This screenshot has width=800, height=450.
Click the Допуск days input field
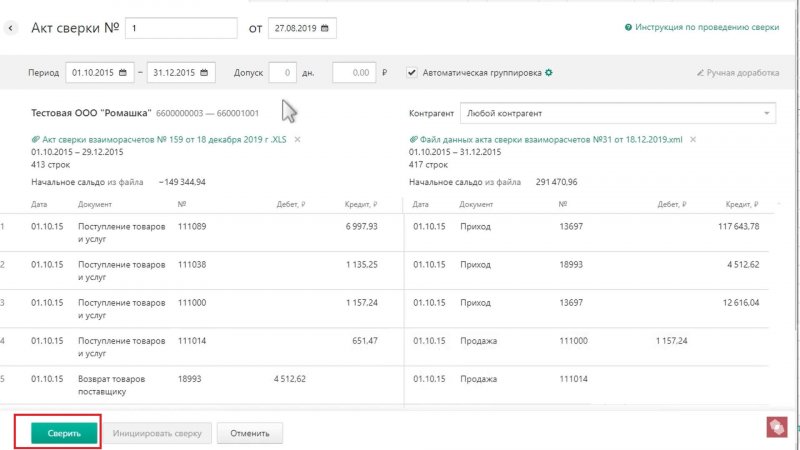[x=283, y=73]
